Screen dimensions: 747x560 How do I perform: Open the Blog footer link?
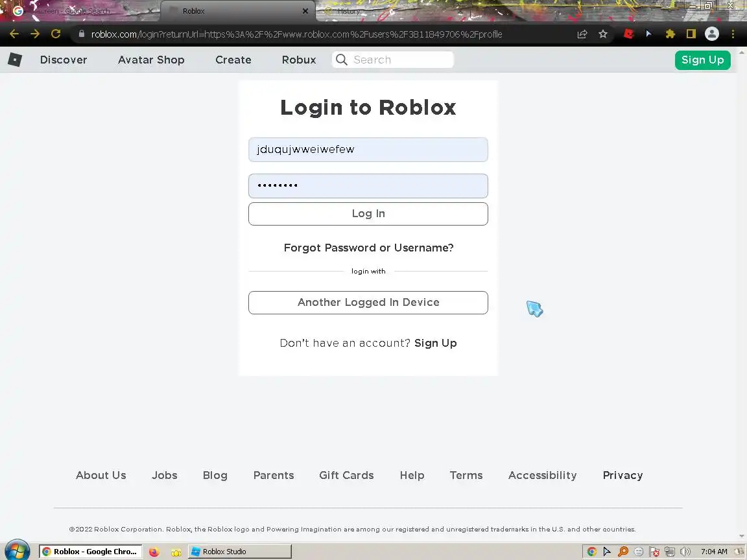(215, 475)
